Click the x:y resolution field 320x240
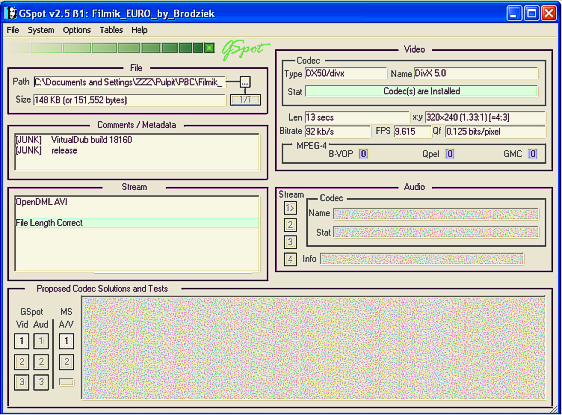562x415 pixels. coord(485,117)
